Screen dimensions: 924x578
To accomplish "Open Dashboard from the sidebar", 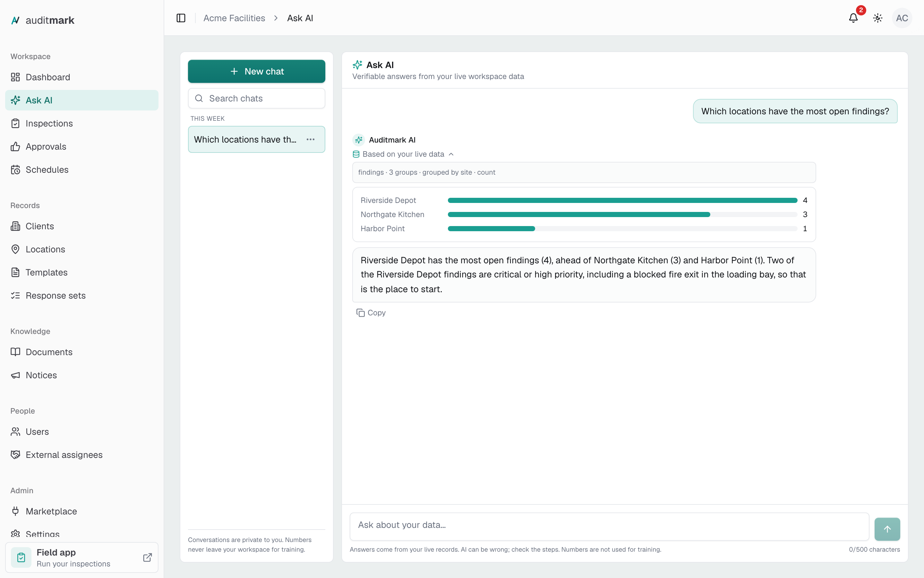I will 82,77.
